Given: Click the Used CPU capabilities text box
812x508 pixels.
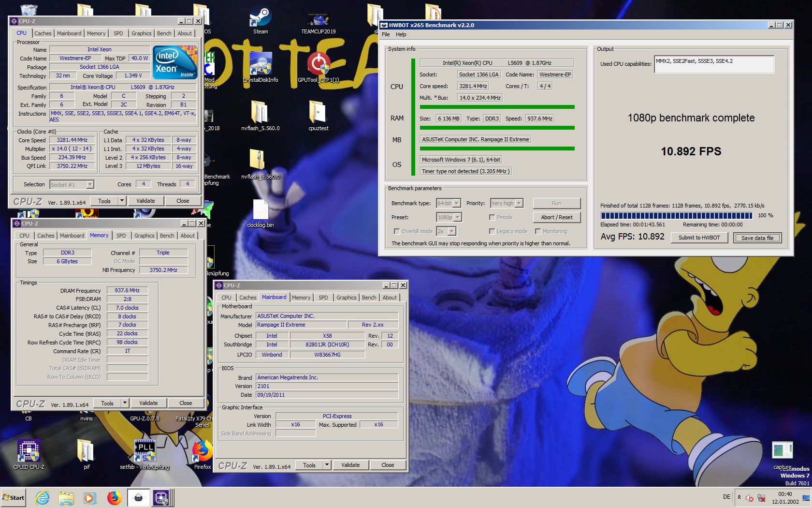Looking at the screenshot, I should point(714,64).
